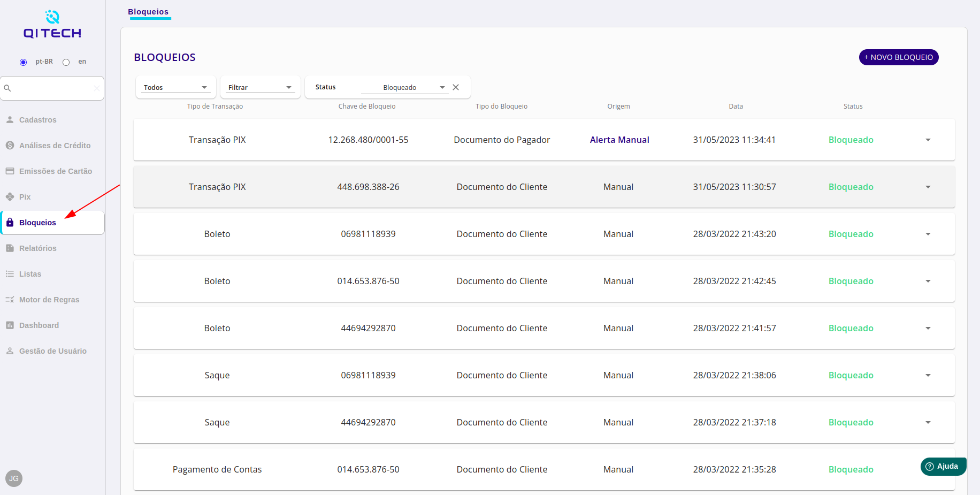Click the Alerta Manual link
This screenshot has width=980, height=495.
619,140
